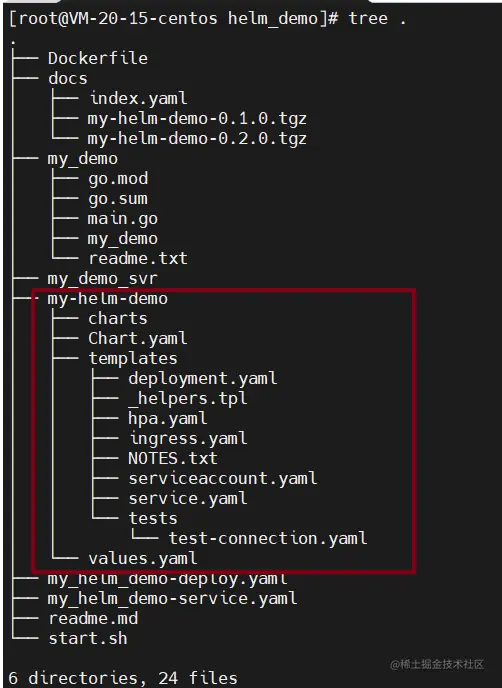Click the templates directory entry
This screenshot has height=688, width=502.
point(133,358)
